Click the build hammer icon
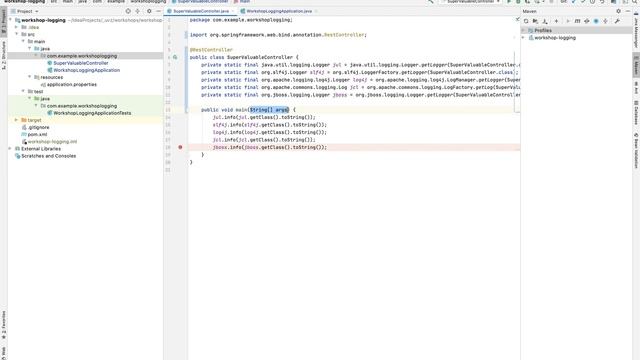Viewport: 640px width, 360px height. point(431,2)
